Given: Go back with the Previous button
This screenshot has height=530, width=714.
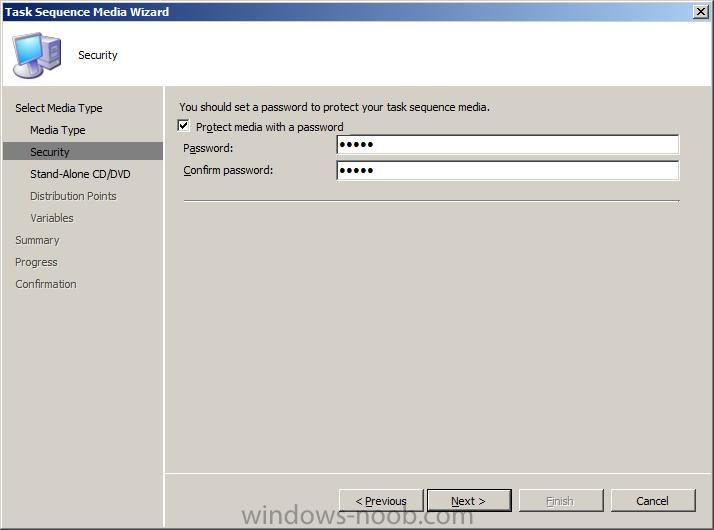Looking at the screenshot, I should (381, 501).
